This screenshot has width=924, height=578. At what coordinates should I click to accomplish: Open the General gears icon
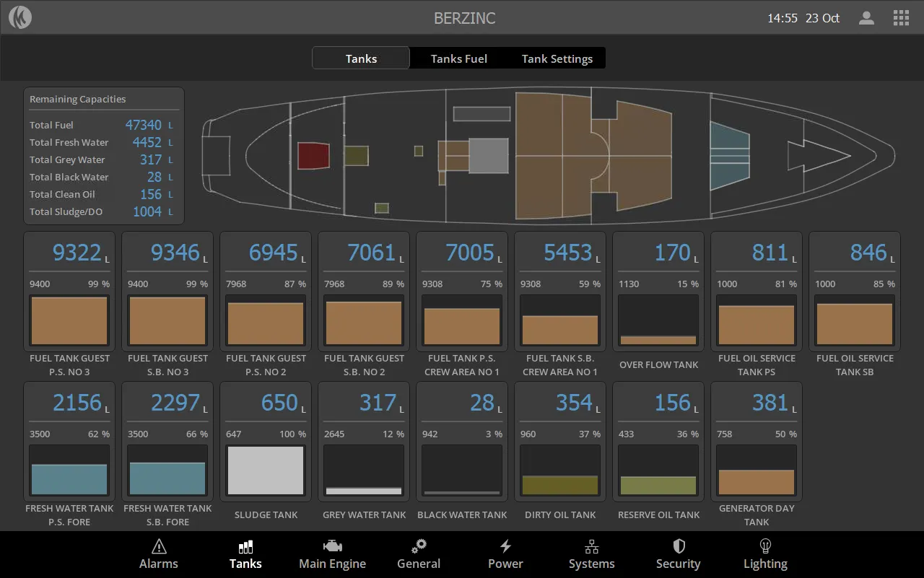click(x=419, y=546)
